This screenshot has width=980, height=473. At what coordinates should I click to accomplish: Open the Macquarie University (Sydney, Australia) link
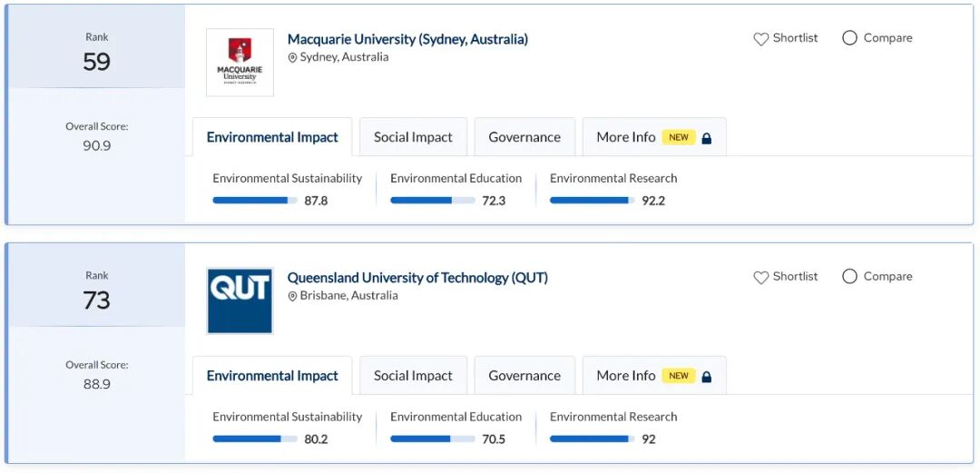coord(407,39)
